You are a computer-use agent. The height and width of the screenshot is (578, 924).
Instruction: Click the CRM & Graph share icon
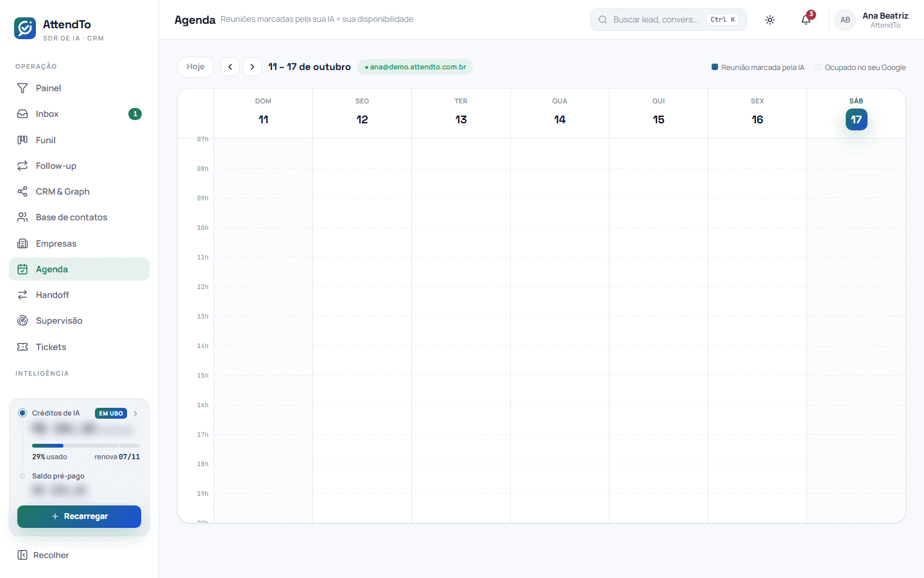point(22,191)
